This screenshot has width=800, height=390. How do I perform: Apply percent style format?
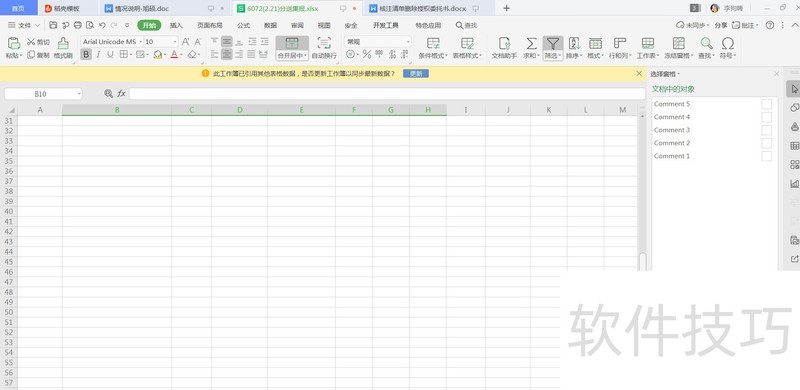tap(366, 54)
